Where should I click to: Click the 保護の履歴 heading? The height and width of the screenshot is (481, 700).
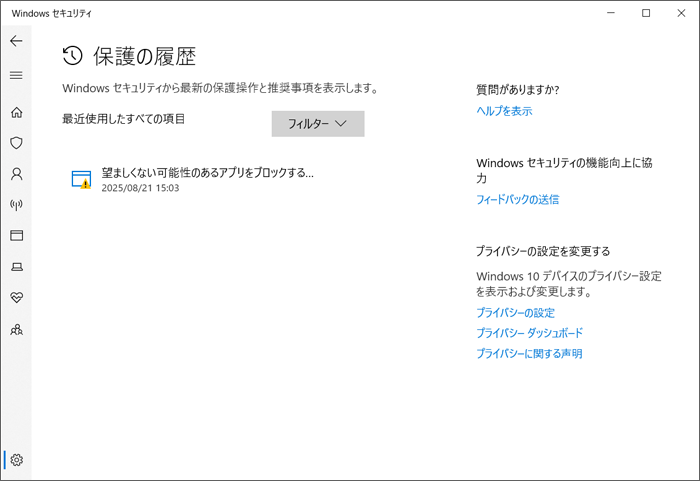pos(144,56)
